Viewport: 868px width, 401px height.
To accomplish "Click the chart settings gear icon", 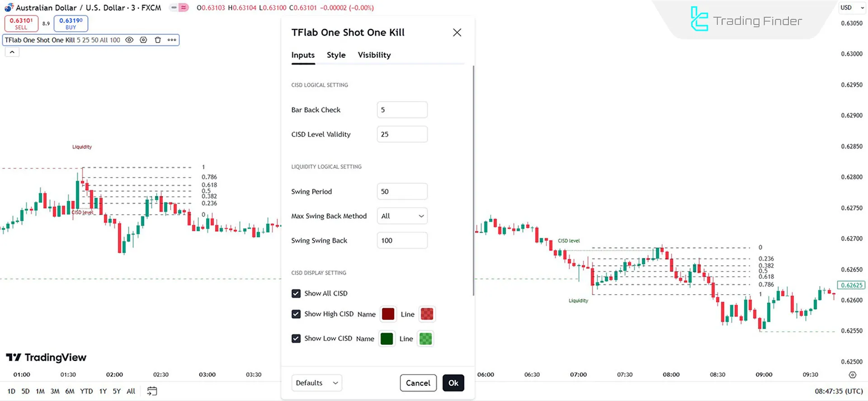I will pyautogui.click(x=852, y=375).
